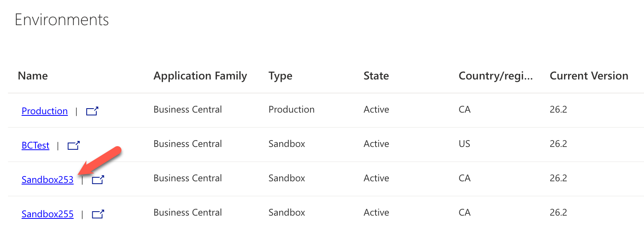Select the 26.2 version cell for Sandbox255
The width and height of the screenshot is (644, 230).
coord(559,212)
